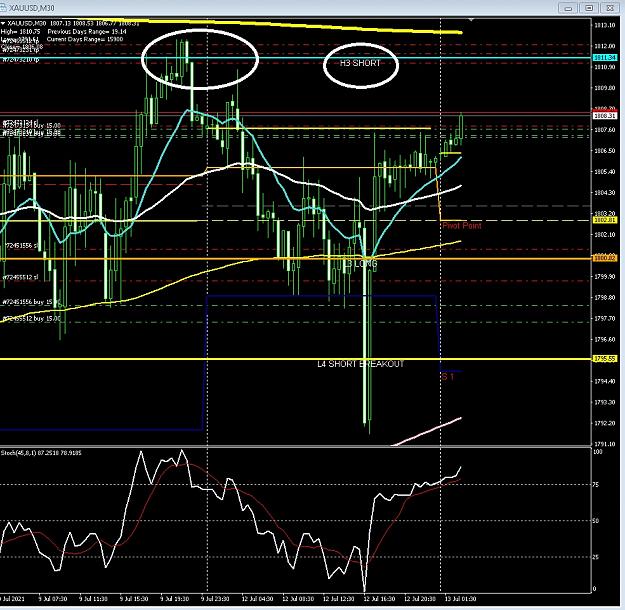The image size is (625, 610).
Task: Toggle the one-click trading arrow beside XAUUSD,M30
Action: pos(3,24)
